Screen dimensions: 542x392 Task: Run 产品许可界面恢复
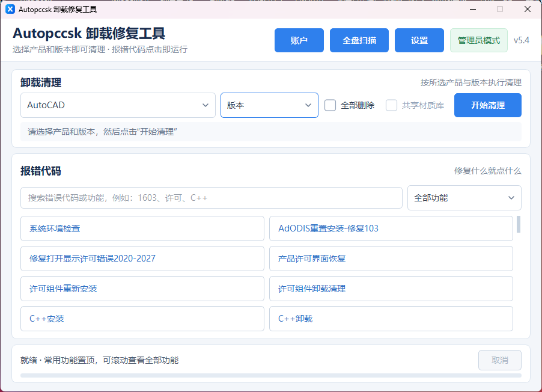(391, 259)
